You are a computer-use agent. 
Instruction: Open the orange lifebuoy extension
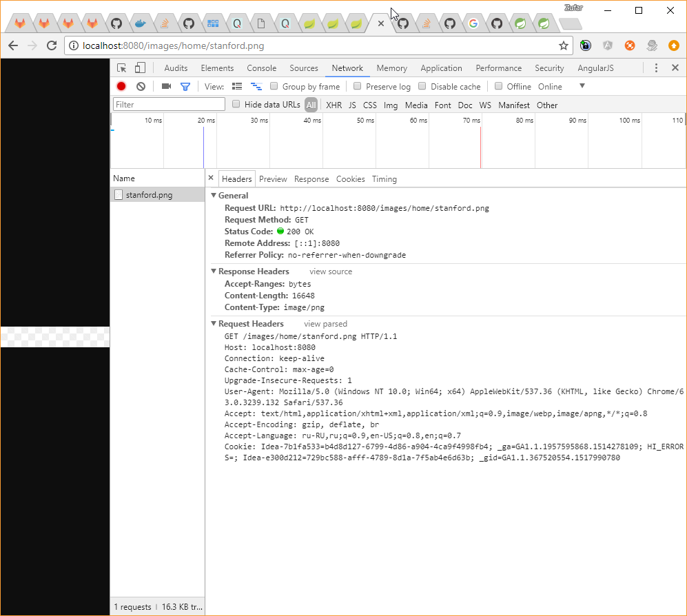point(630,45)
